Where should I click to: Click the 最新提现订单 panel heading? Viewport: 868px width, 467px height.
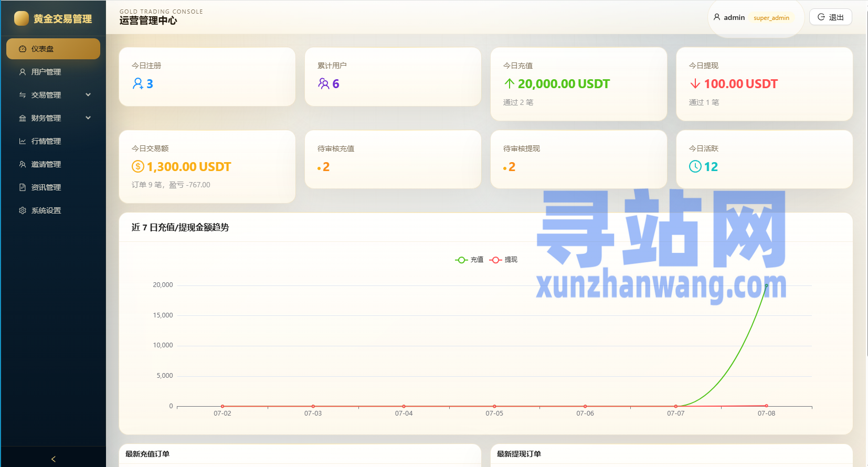(x=519, y=454)
